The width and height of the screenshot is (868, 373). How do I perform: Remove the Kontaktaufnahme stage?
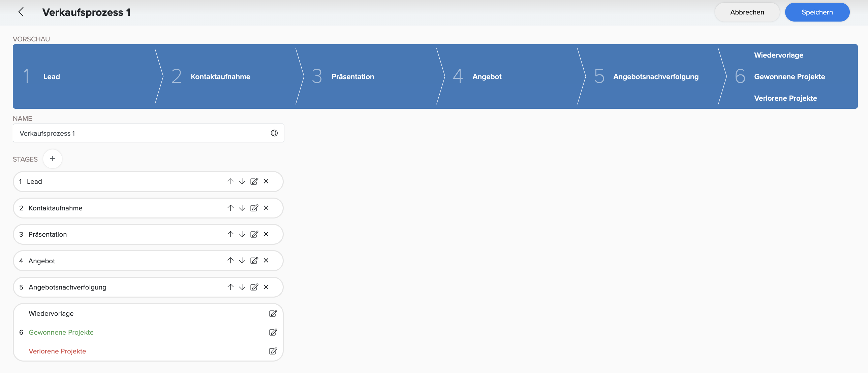[x=266, y=208]
